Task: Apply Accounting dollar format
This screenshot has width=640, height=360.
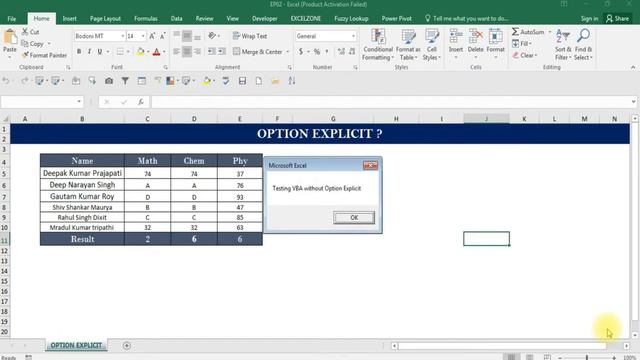Action: (301, 52)
